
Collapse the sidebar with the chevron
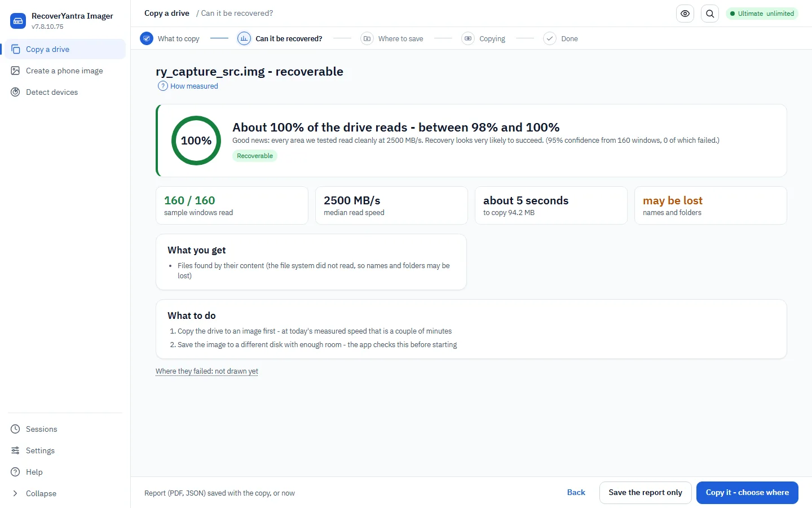click(16, 493)
